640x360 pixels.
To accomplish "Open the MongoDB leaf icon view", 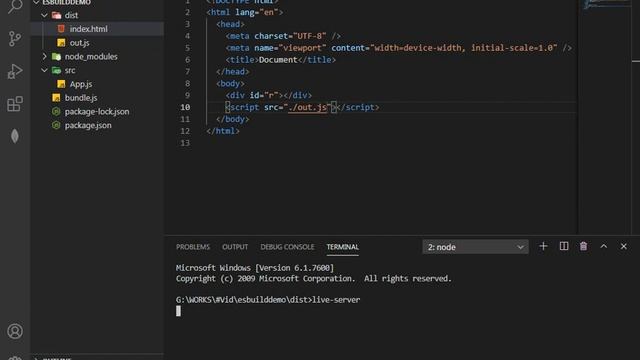I will [x=15, y=136].
